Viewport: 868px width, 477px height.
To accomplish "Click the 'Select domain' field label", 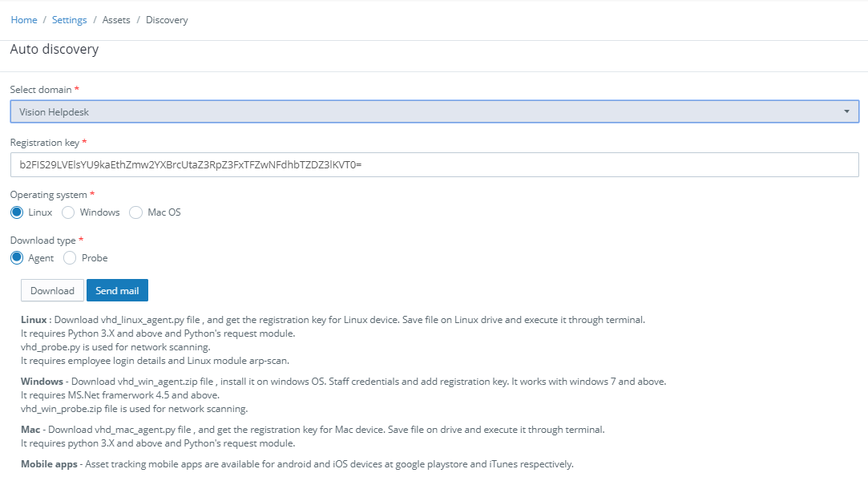I will click(x=41, y=89).
